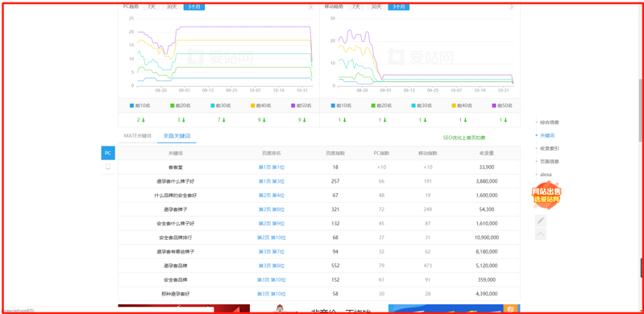Select the 7天 range for the mobile trend
644x314 pixels.
pyautogui.click(x=356, y=6)
